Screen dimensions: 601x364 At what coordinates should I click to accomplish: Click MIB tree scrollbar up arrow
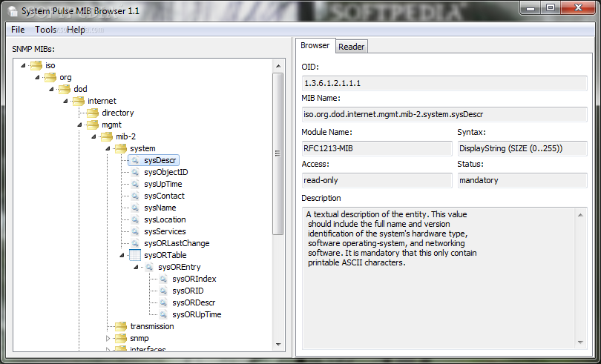point(278,66)
